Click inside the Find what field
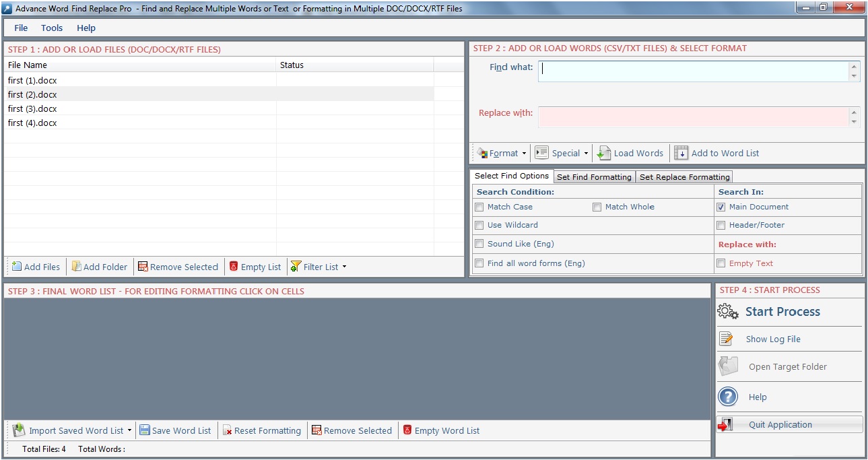 (694, 71)
